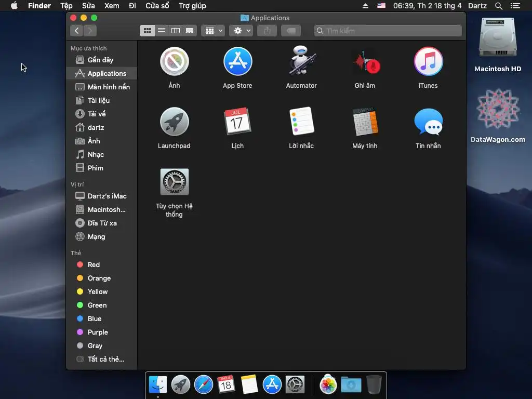Filter by the Gray tag
The height and width of the screenshot is (399, 532).
[x=102, y=345]
